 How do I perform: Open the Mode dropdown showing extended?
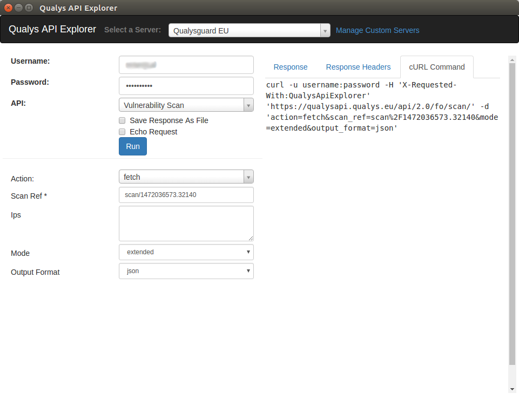point(186,252)
